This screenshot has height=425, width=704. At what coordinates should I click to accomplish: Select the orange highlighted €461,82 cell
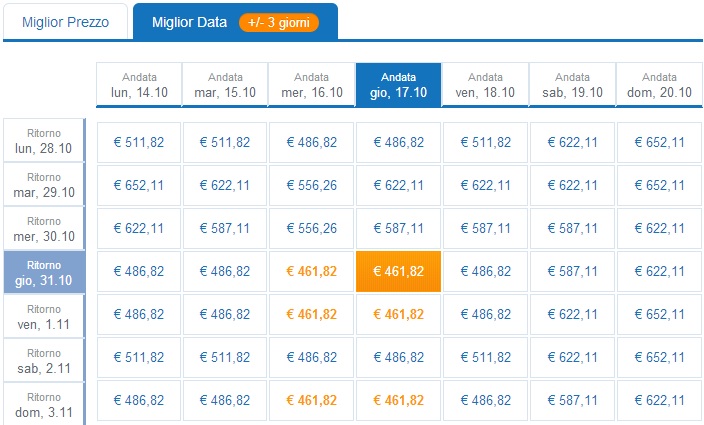tap(398, 272)
